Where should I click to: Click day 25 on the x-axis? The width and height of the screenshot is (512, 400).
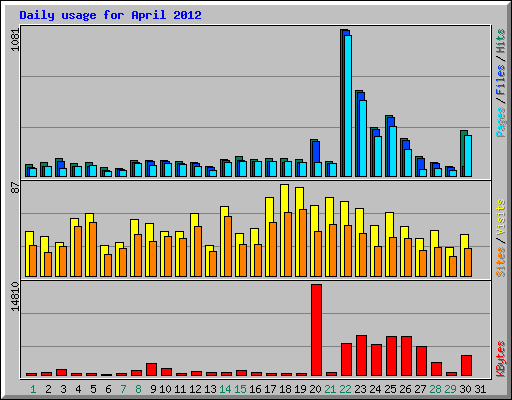[390, 389]
